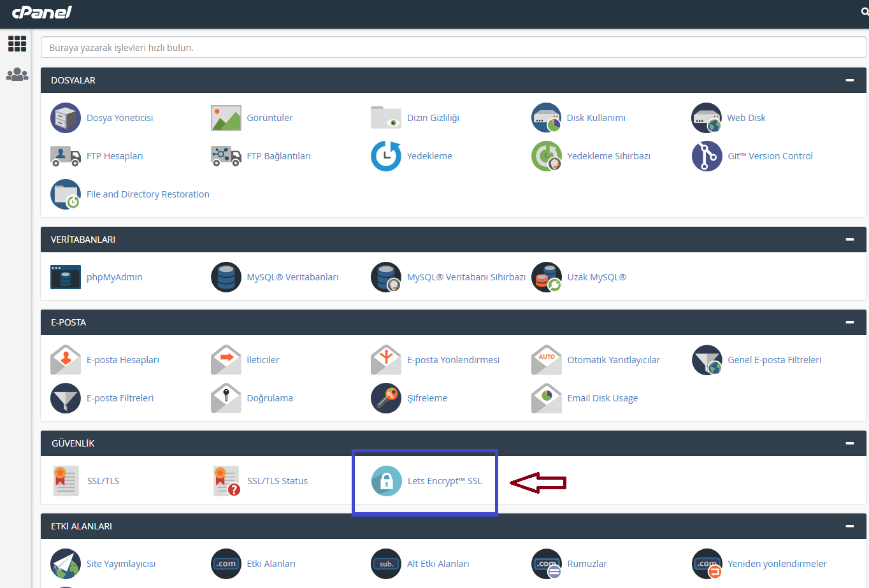The width and height of the screenshot is (869, 588).
Task: Open the Dosya Yöneticisi link
Action: (x=120, y=118)
